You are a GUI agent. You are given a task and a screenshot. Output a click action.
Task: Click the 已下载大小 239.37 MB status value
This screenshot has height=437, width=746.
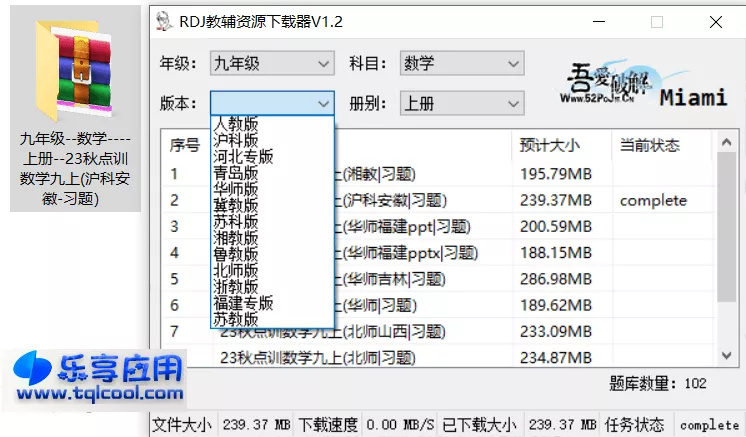[x=562, y=425]
